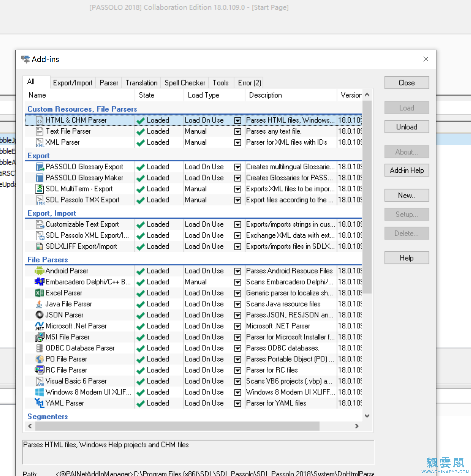The image size is (471, 476).
Task: Click the PO File Parser icon
Action: click(x=39, y=359)
